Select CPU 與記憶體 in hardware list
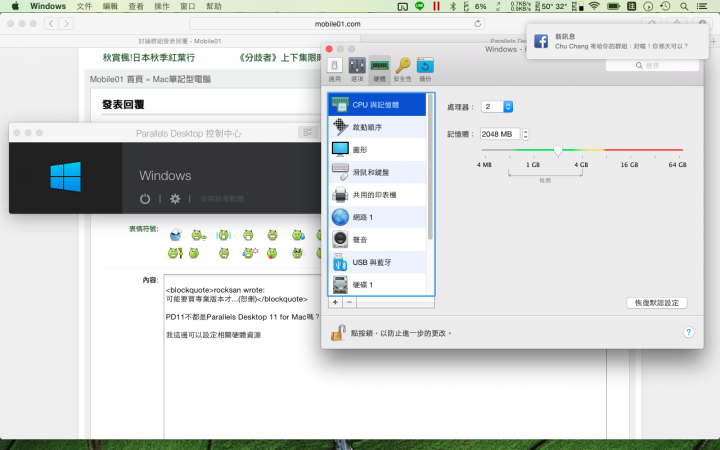720x450 pixels. pyautogui.click(x=377, y=105)
